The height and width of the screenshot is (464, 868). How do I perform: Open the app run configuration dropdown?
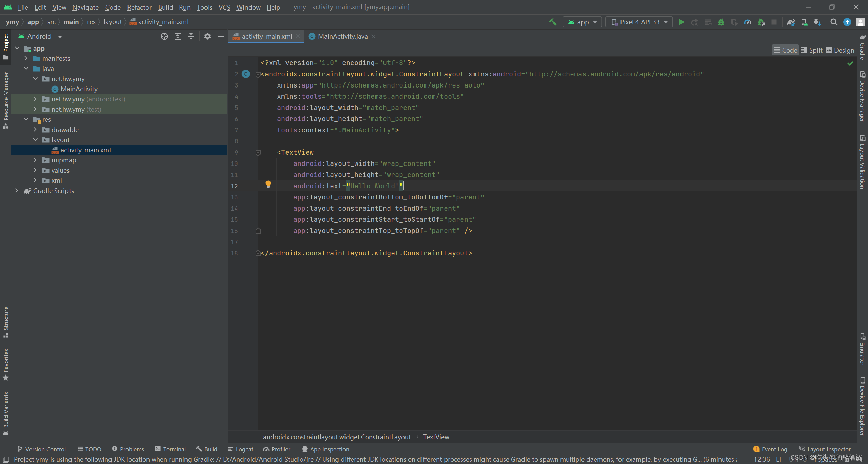pyautogui.click(x=582, y=22)
